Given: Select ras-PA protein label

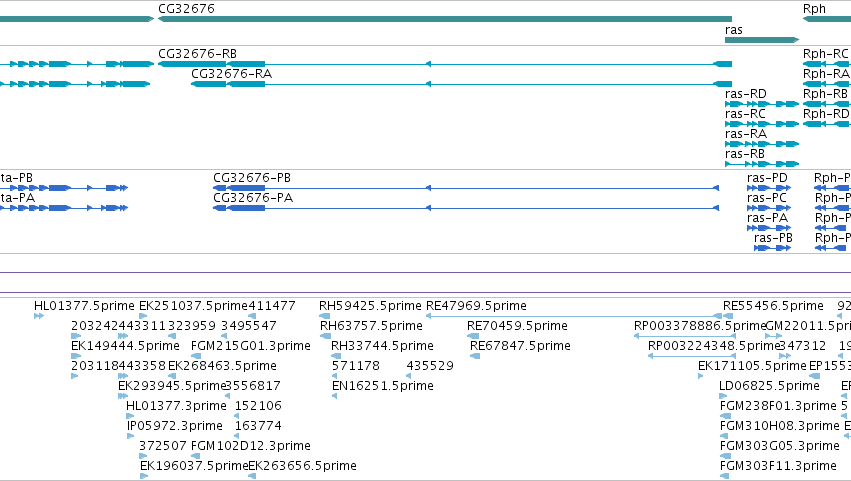Looking at the screenshot, I should point(767,218).
